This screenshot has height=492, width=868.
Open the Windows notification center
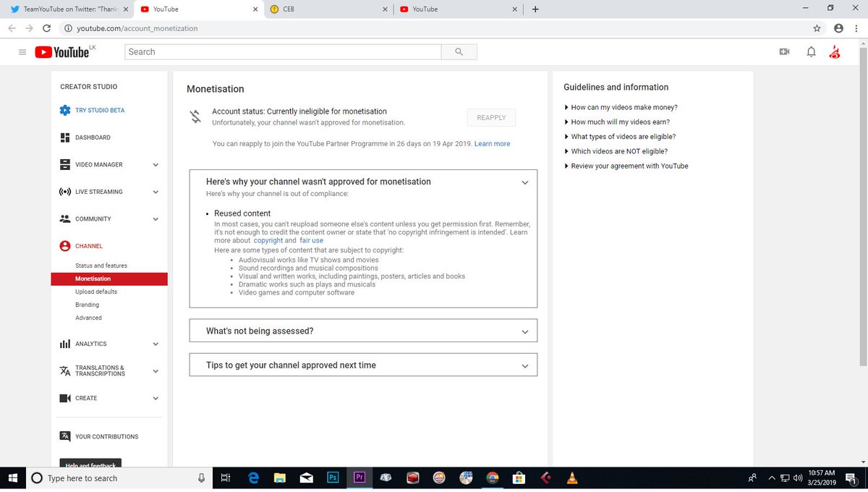point(851,478)
